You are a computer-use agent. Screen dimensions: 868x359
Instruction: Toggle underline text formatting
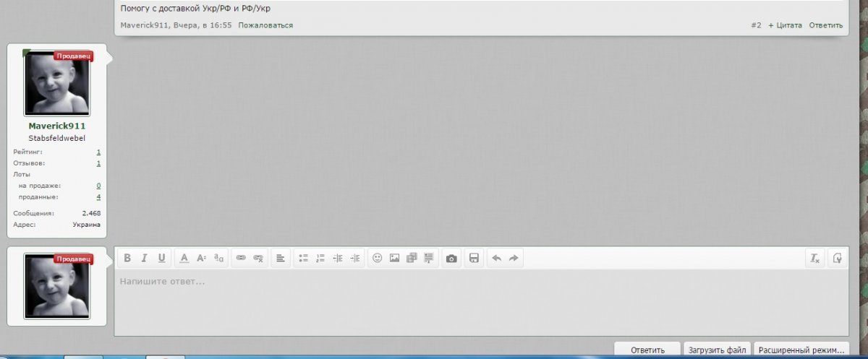161,258
